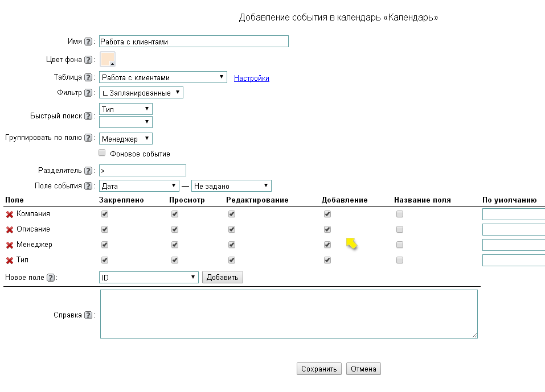This screenshot has height=392, width=545.
Task: Uncheck Просмотр checkbox for Описание
Action: (x=175, y=229)
